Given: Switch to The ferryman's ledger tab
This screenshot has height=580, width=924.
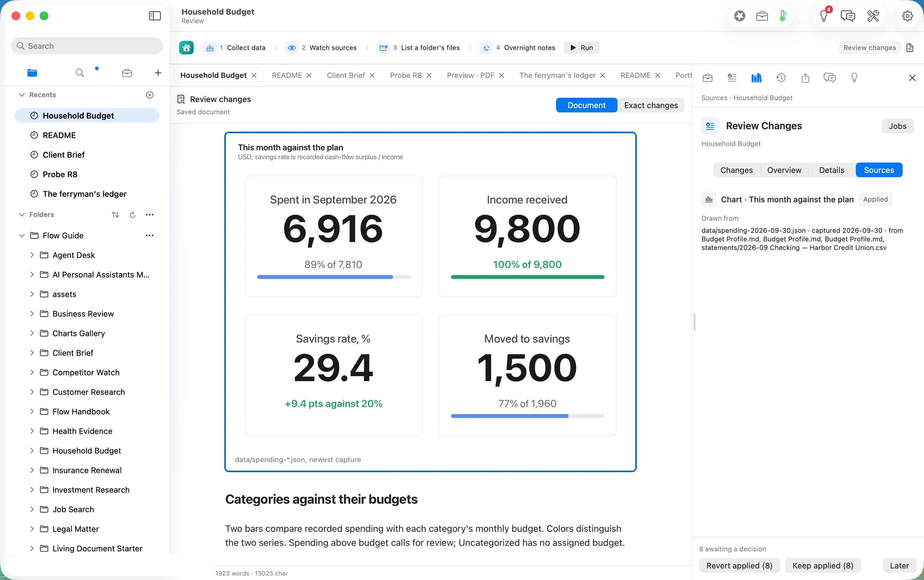Looking at the screenshot, I should 557,75.
